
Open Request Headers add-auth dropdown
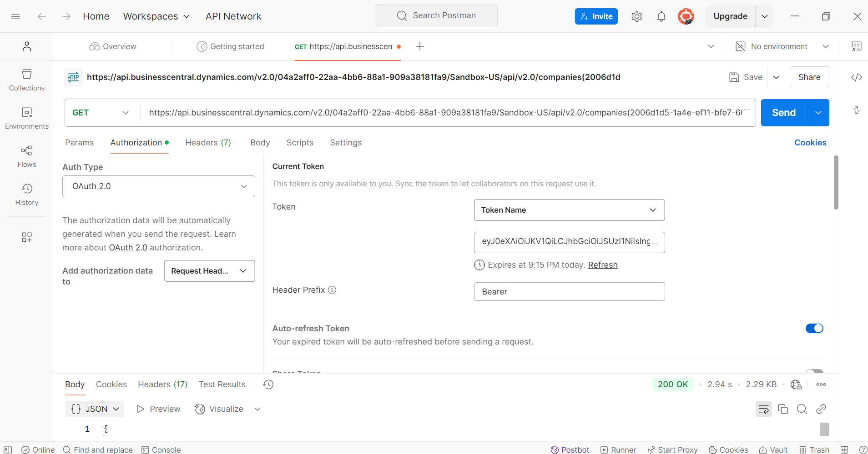(210, 271)
